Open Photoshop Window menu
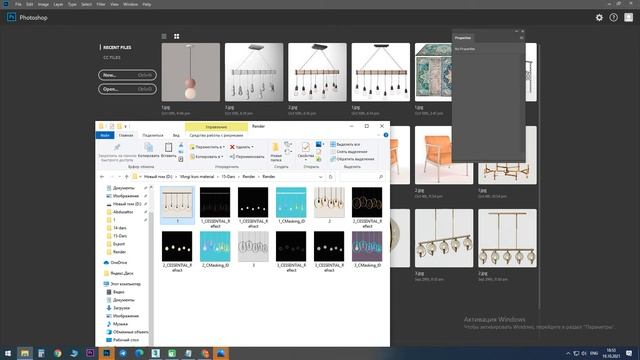 click(130, 4)
